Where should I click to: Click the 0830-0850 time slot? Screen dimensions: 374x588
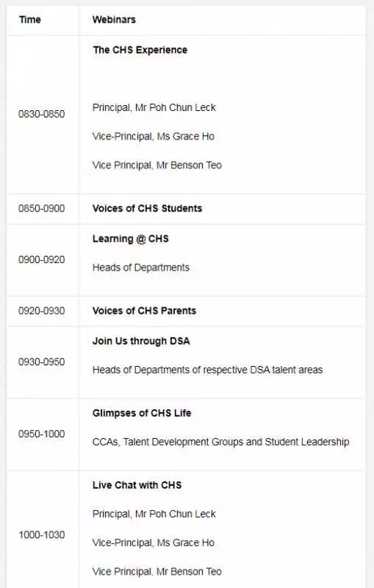coord(42,114)
